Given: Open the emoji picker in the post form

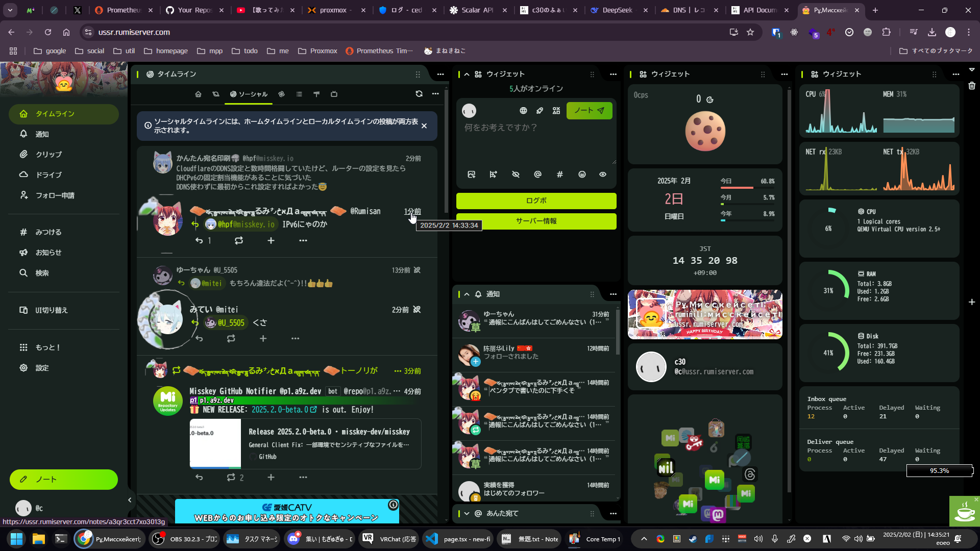Looking at the screenshot, I should coord(582,174).
